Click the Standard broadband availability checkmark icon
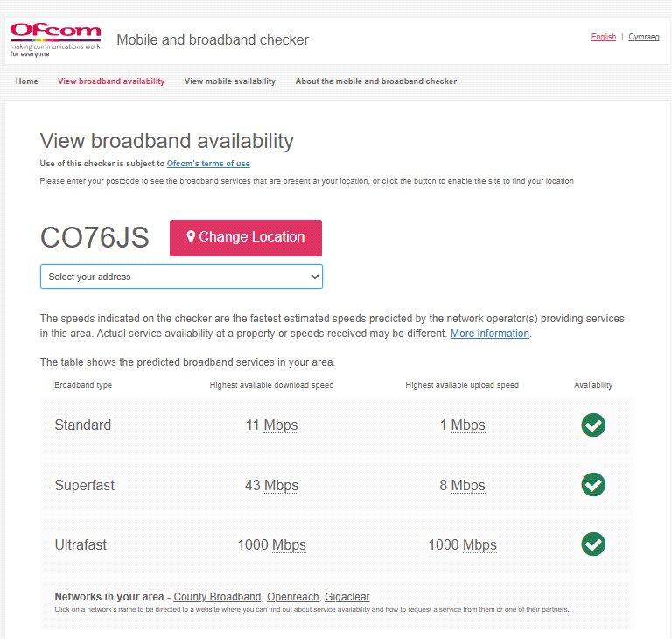672x639 pixels. tap(593, 425)
